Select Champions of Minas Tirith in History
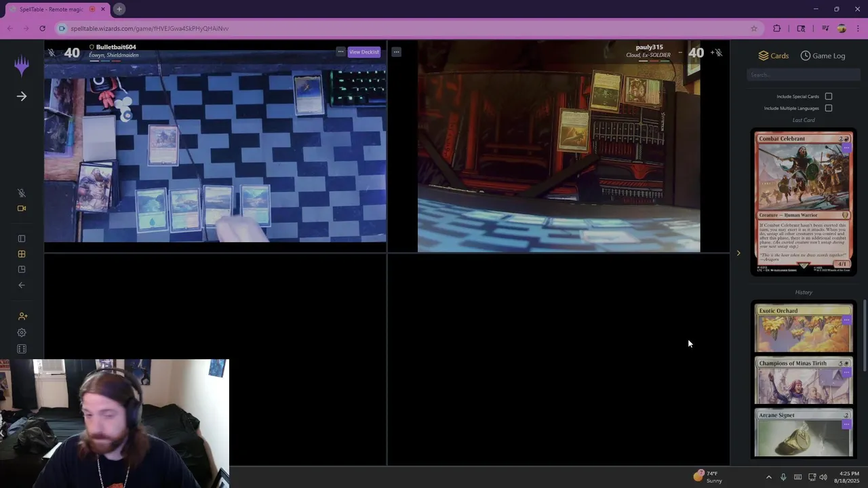This screenshot has height=488, width=868. point(804,381)
